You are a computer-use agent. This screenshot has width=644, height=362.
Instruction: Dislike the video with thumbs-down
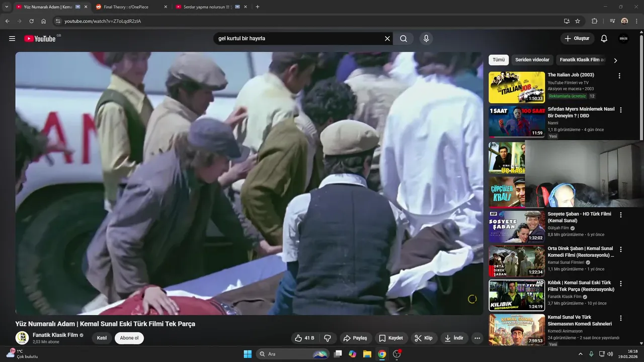(328, 338)
